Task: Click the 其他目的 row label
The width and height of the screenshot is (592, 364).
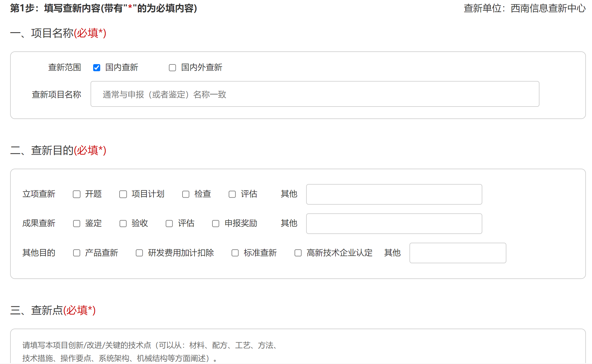Action: 39,253
